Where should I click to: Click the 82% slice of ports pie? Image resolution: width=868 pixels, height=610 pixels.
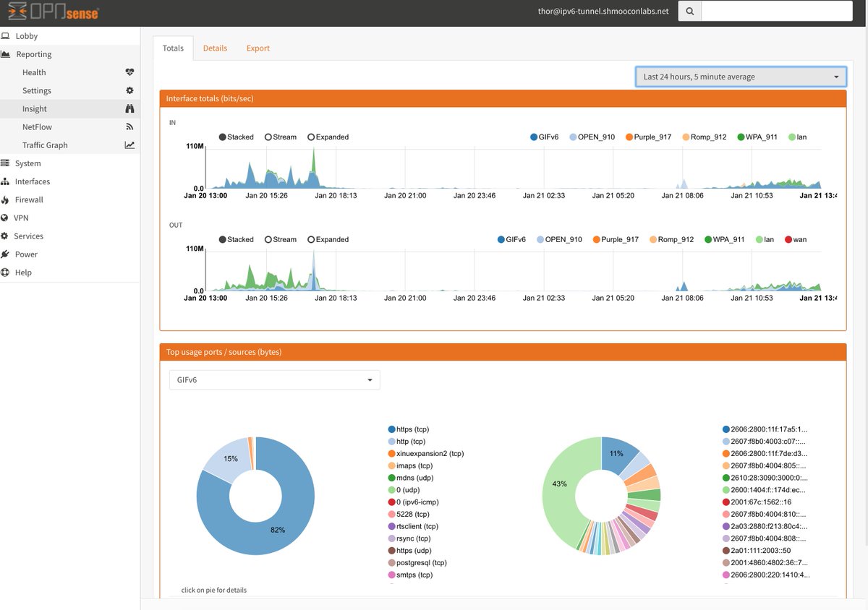coord(278,530)
